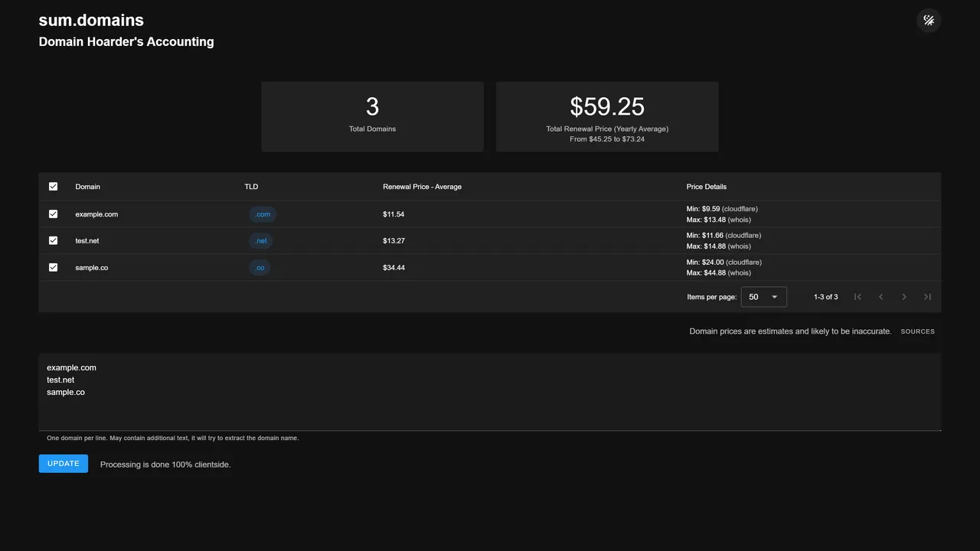Sort by Renewal Price - Average column
Viewport: 980px width, 551px height.
(x=422, y=187)
